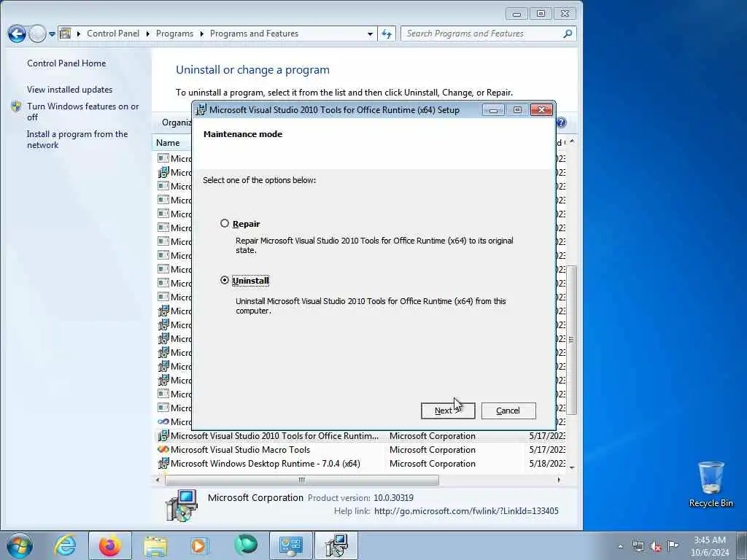This screenshot has width=747, height=560.
Task: Show hidden system tray icons
Action: [x=620, y=546]
